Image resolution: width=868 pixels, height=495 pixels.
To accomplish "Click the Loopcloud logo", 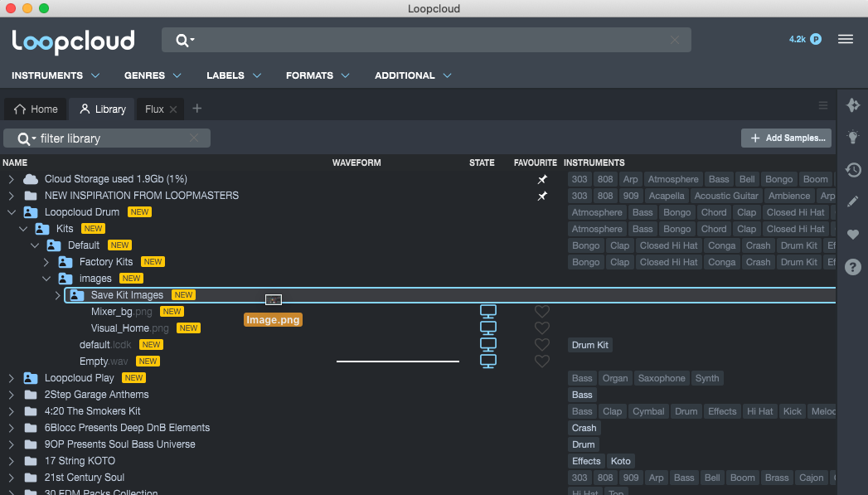I will [73, 41].
